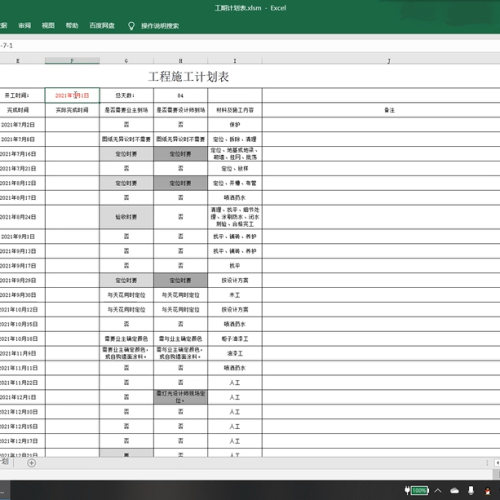
Task: Open the 视图 (View) ribbon tab
Action: 48,26
